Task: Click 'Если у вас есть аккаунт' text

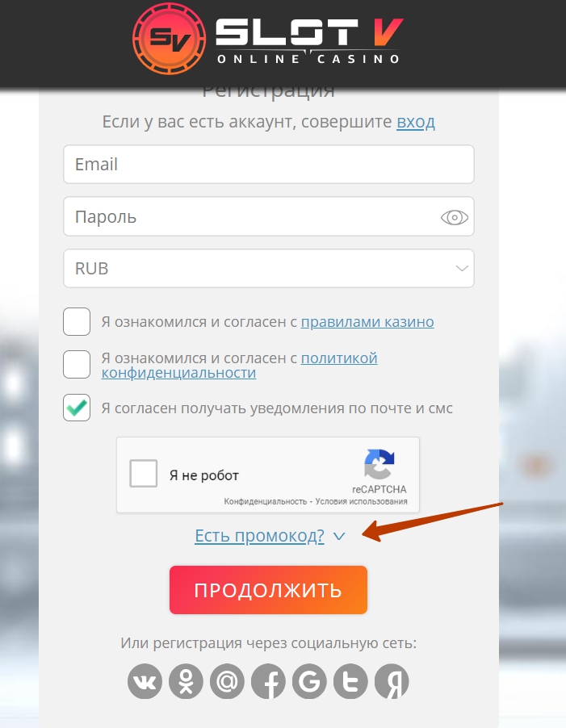Action: click(199, 122)
